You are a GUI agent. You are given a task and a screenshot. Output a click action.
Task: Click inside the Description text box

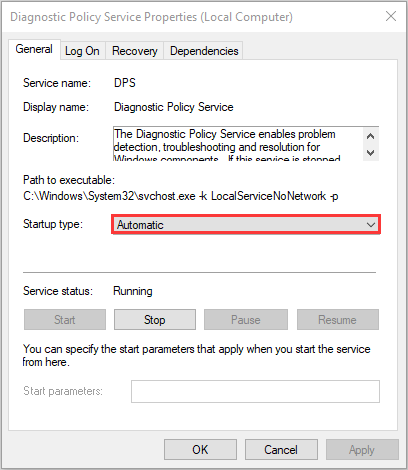pyautogui.click(x=238, y=144)
